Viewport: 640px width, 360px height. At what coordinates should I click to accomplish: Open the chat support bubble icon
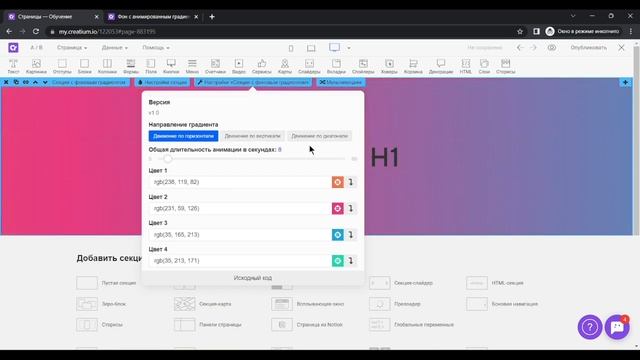[x=617, y=327]
